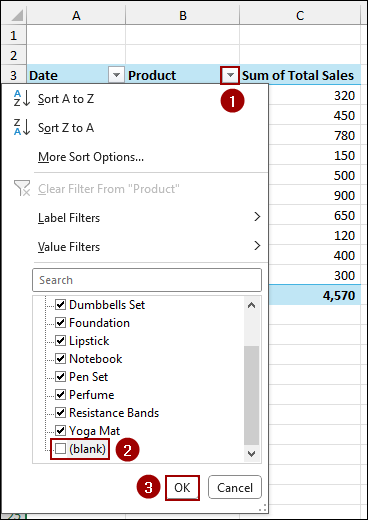Screen dimensions: 368x520
Task: Open the Product column filter dropdown
Action: [x=230, y=75]
